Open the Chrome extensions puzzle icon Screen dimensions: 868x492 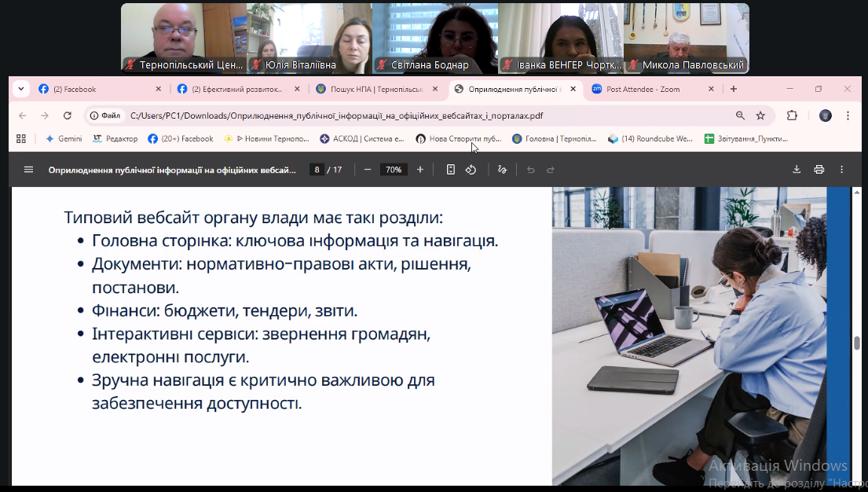tap(792, 116)
